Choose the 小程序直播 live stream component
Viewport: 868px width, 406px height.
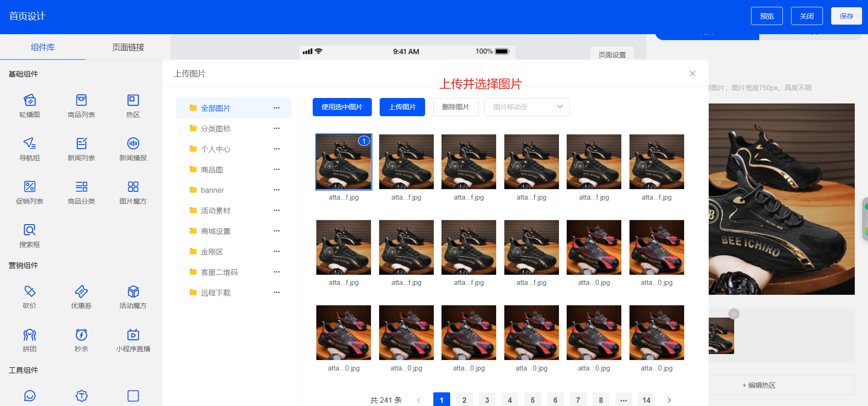pos(133,340)
